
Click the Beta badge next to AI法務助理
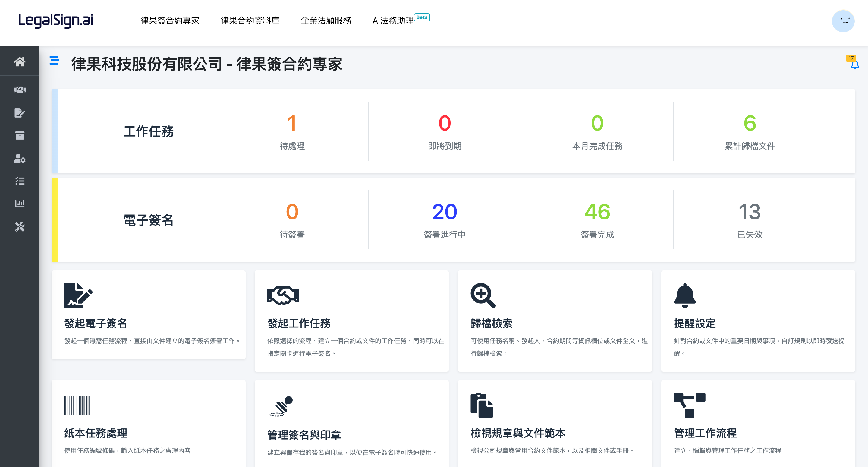[x=422, y=17]
